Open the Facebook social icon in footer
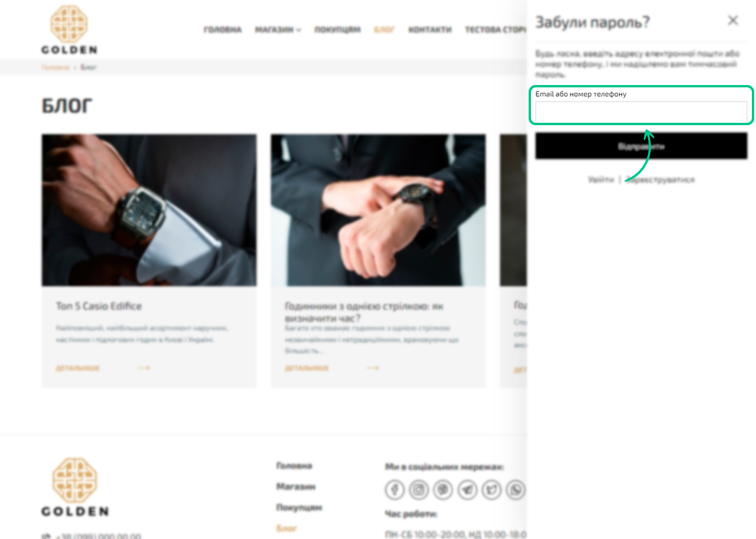 pyautogui.click(x=395, y=489)
